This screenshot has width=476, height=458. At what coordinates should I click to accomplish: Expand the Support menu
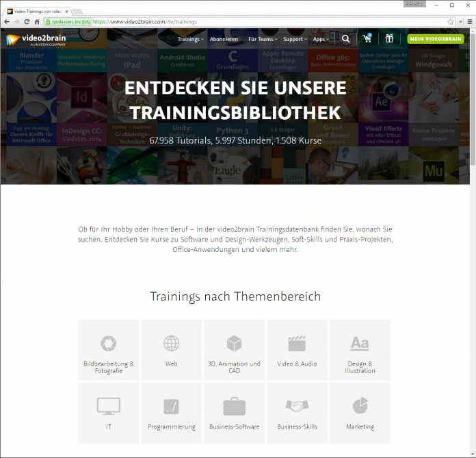tap(295, 39)
